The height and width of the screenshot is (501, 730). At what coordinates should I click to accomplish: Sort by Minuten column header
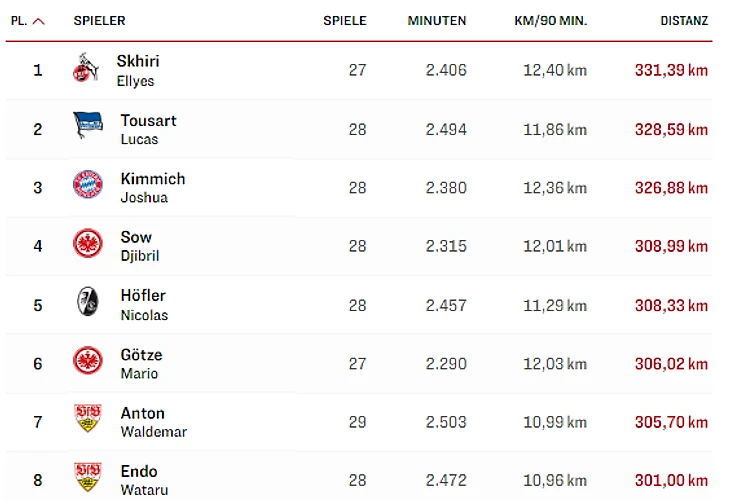tap(437, 21)
